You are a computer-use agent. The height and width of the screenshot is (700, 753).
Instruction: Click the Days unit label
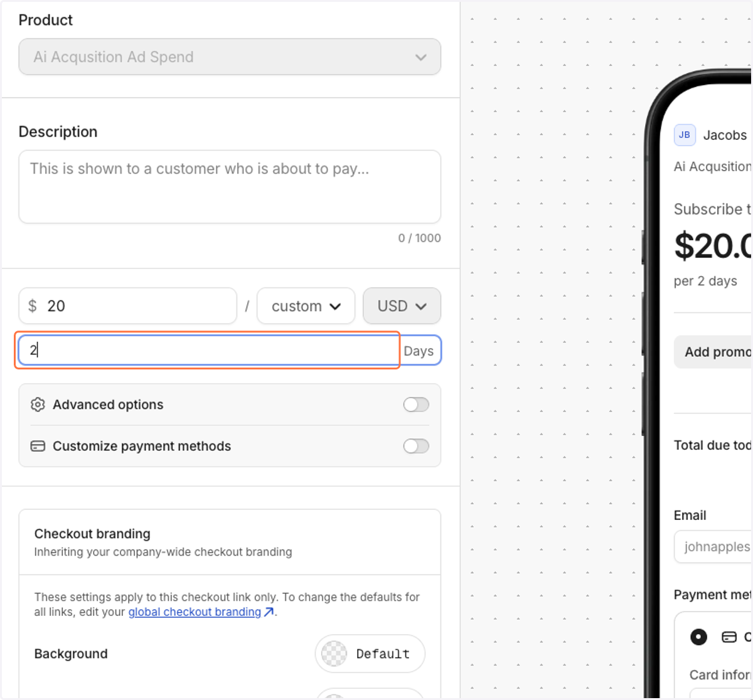[x=419, y=351]
